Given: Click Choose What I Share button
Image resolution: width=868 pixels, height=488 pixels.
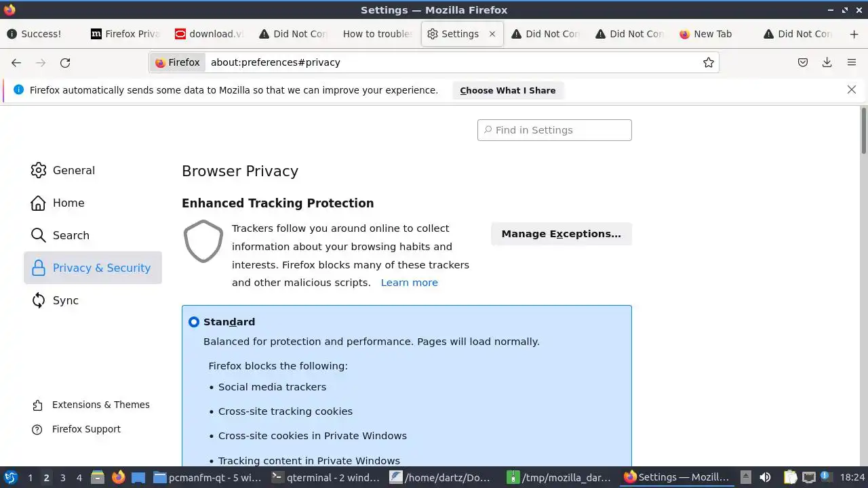Looking at the screenshot, I should (x=508, y=90).
